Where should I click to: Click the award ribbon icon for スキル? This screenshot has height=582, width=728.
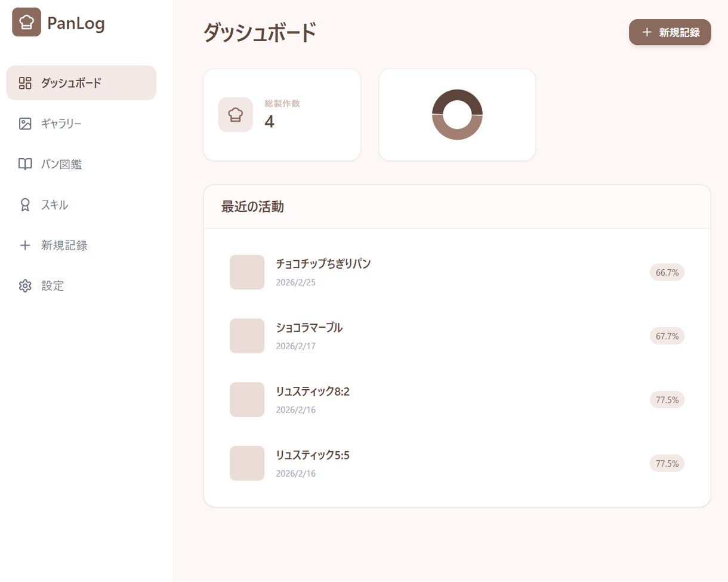tap(25, 205)
